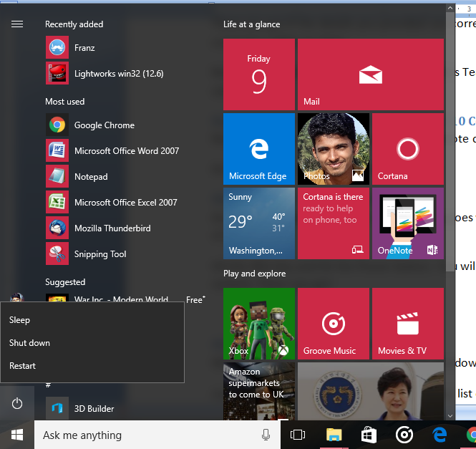Click the Suggested heading
This screenshot has height=449, width=476.
point(65,282)
